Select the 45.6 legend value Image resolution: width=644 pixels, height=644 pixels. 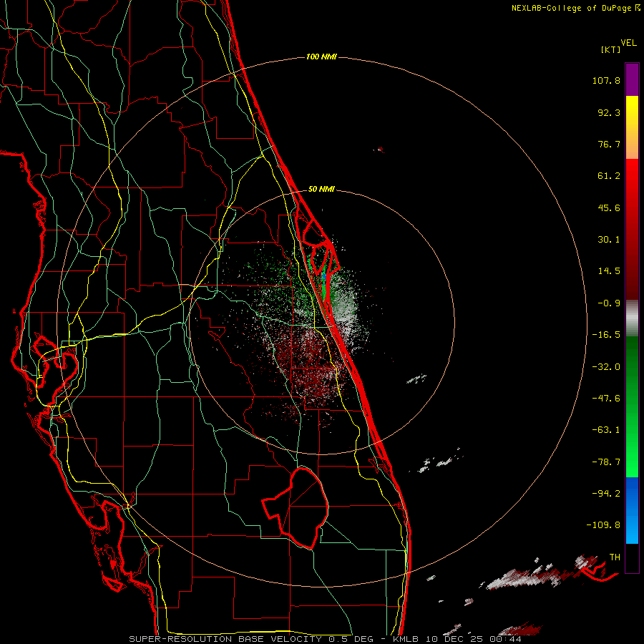(x=609, y=208)
